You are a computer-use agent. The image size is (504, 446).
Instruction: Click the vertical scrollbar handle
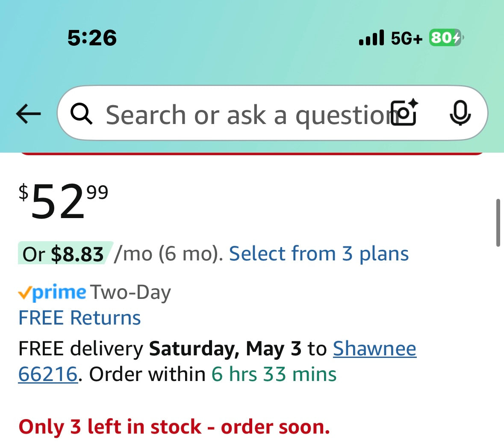(498, 222)
